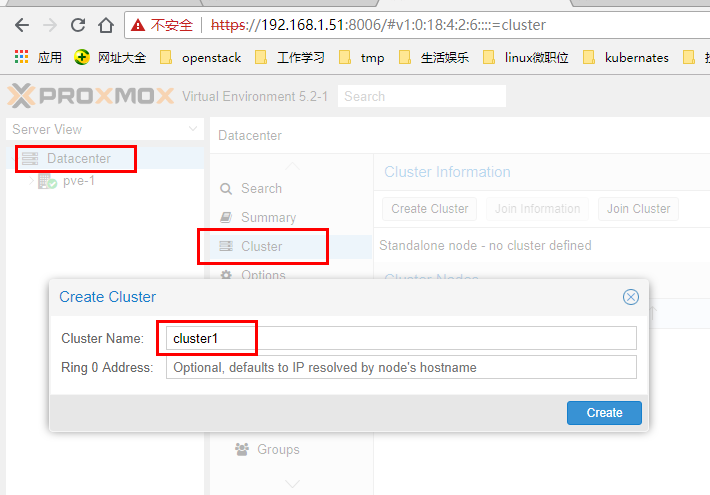Click the Create Cluster toolbar button

click(x=429, y=209)
